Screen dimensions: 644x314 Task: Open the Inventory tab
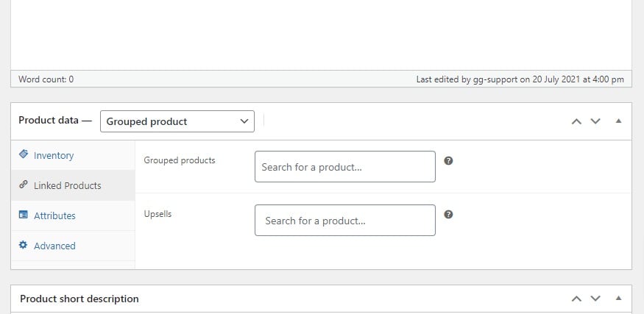pos(73,155)
